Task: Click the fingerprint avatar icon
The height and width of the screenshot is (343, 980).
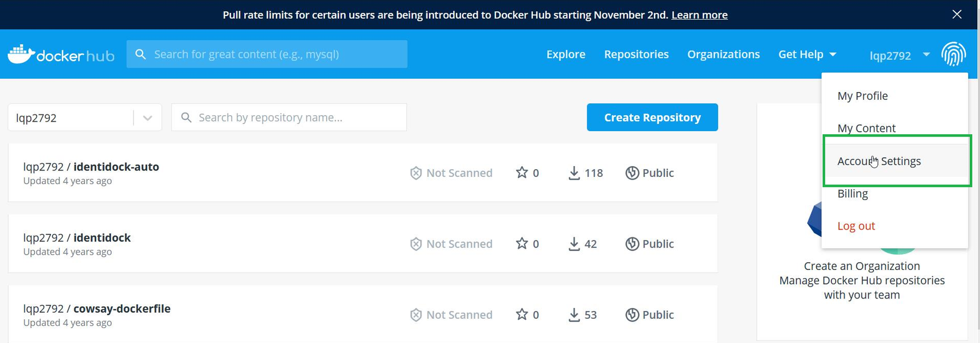Action: [x=953, y=54]
